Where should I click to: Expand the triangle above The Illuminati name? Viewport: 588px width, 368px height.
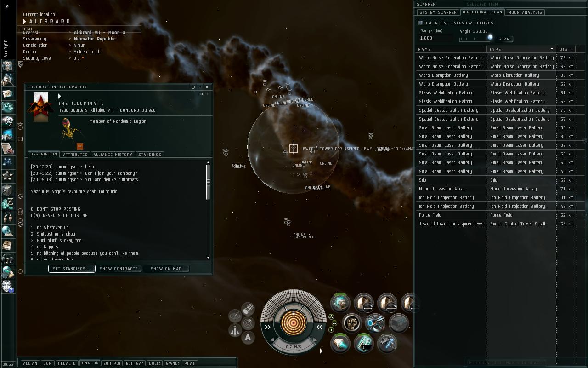pyautogui.click(x=60, y=96)
